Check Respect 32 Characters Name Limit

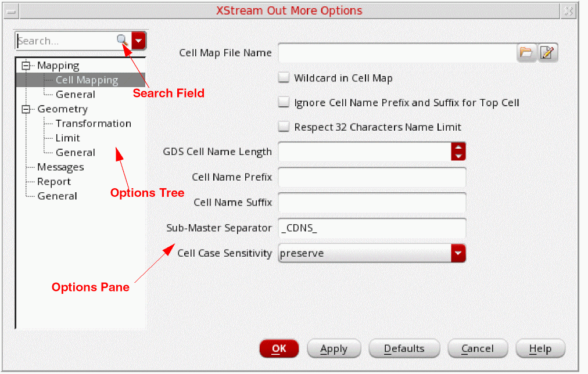tap(284, 127)
